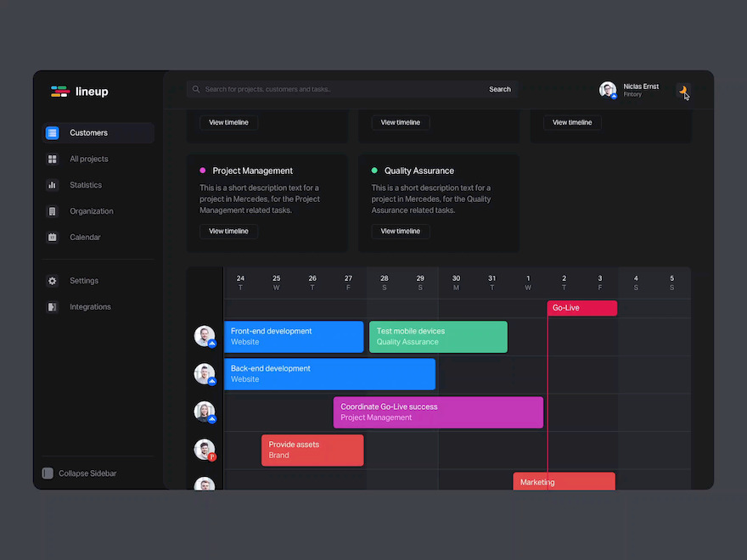747x560 pixels.
Task: View timeline for Project Management
Action: [x=228, y=231]
